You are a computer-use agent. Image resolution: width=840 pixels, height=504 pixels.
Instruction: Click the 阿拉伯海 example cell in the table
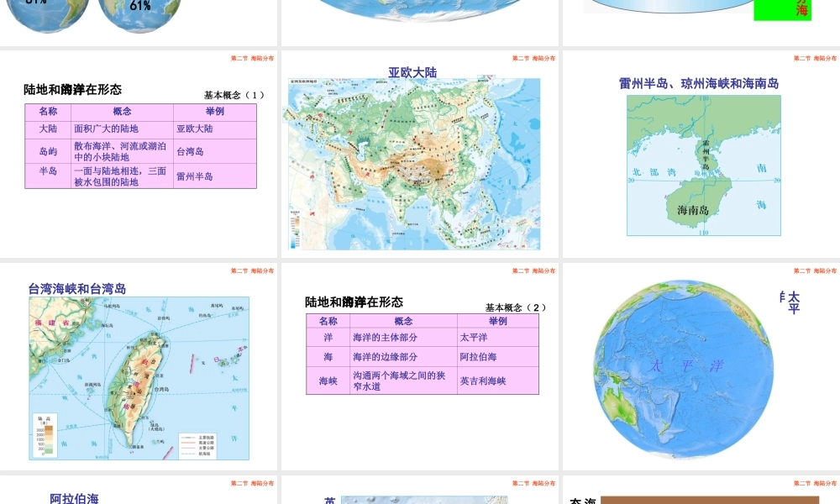click(497, 357)
